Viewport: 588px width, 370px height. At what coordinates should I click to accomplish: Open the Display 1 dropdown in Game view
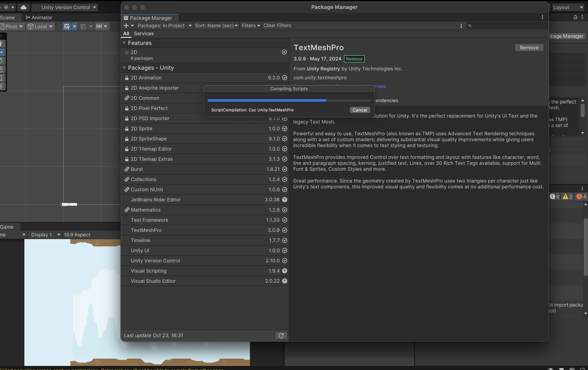pyautogui.click(x=45, y=235)
